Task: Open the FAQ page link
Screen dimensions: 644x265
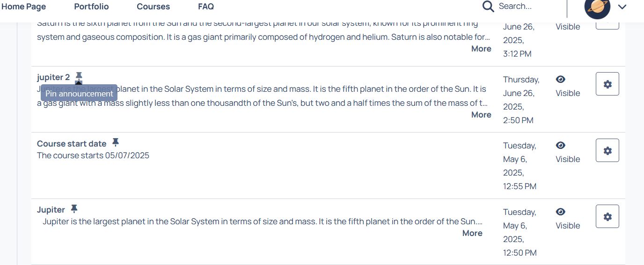Action: click(206, 7)
